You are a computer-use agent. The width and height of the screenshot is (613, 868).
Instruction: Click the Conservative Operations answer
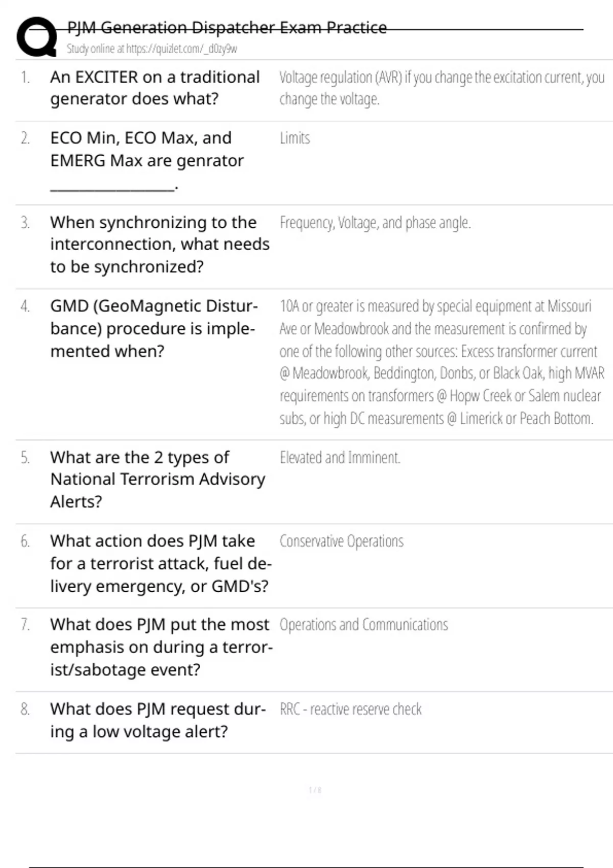(x=341, y=541)
